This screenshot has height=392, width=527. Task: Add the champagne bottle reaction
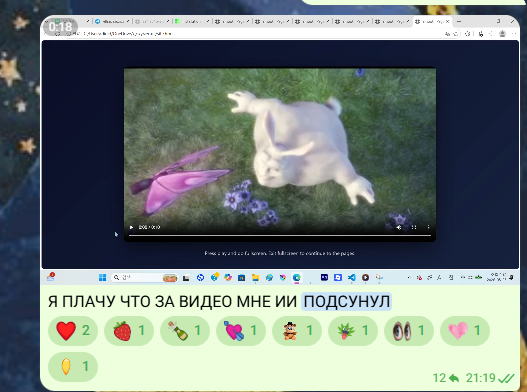click(x=185, y=331)
